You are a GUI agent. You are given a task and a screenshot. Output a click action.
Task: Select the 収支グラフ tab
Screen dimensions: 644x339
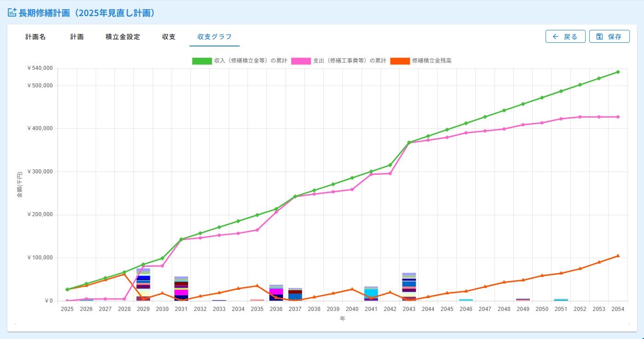[x=214, y=37]
